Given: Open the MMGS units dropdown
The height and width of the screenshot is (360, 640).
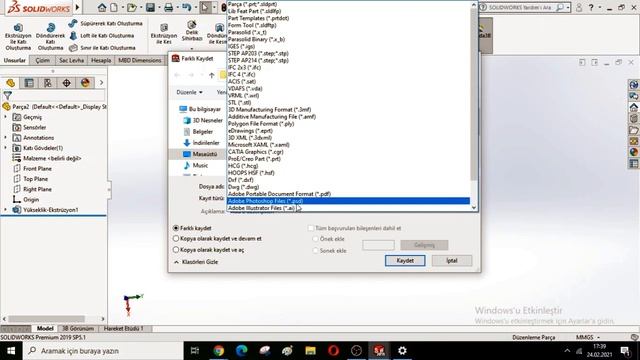Looking at the screenshot, I should tap(588, 338).
